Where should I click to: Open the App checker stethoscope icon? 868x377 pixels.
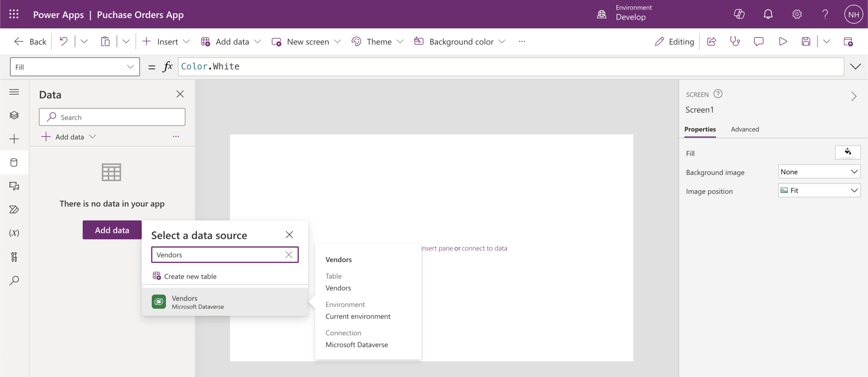coord(735,42)
